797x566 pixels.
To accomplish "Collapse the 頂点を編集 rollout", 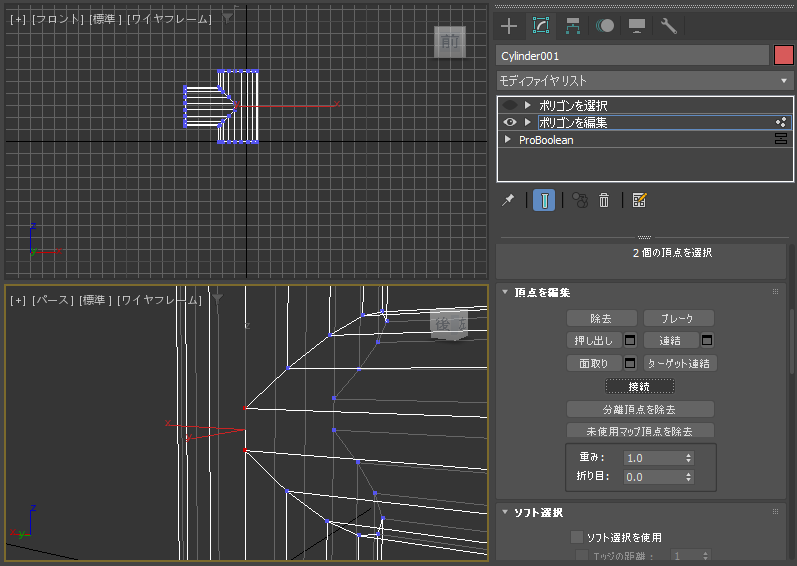I will point(505,292).
